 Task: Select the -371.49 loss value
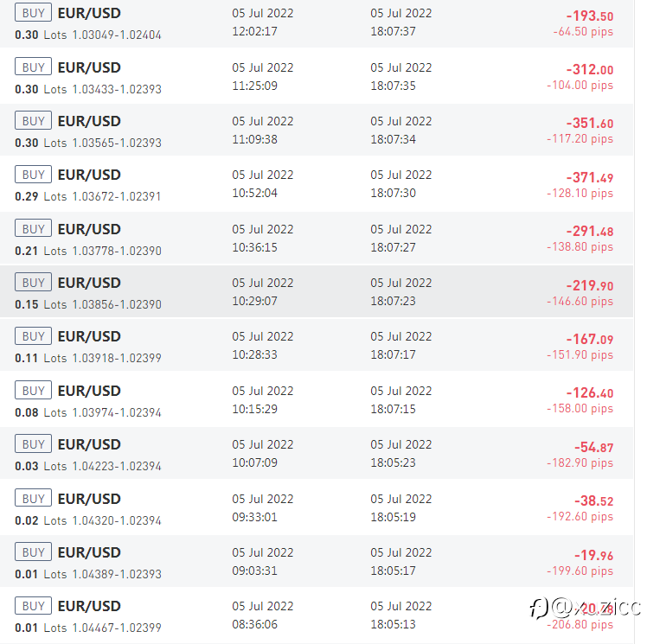coord(590,178)
